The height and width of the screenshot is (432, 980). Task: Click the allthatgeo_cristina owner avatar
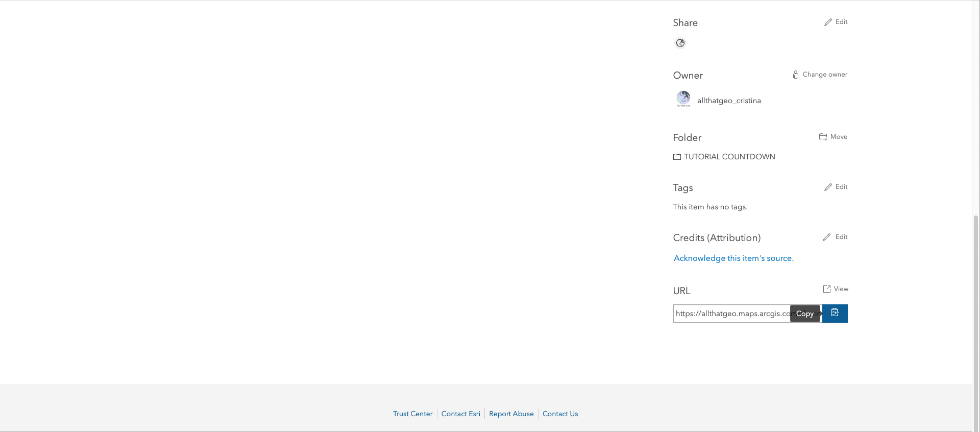tap(683, 99)
